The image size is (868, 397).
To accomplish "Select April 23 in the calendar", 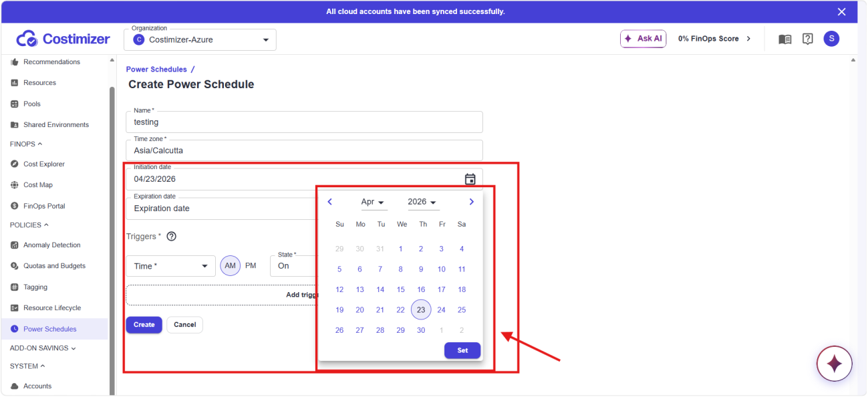I will [421, 310].
